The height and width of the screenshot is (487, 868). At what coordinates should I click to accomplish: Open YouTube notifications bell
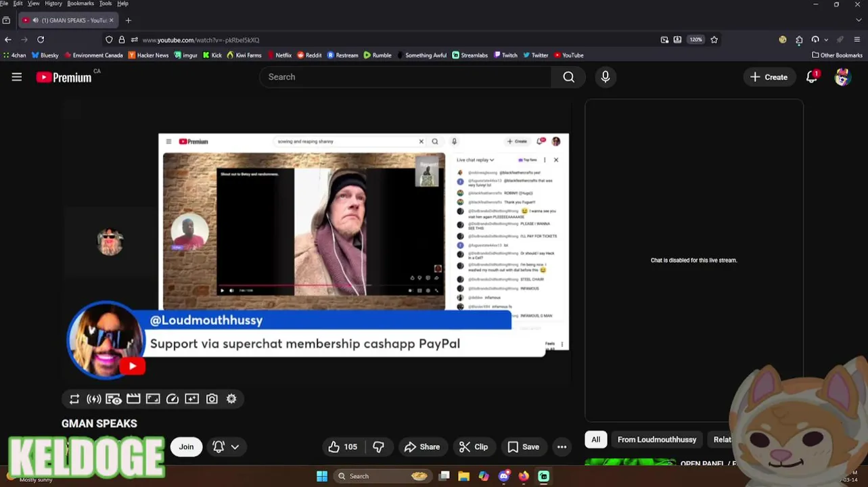click(x=812, y=77)
